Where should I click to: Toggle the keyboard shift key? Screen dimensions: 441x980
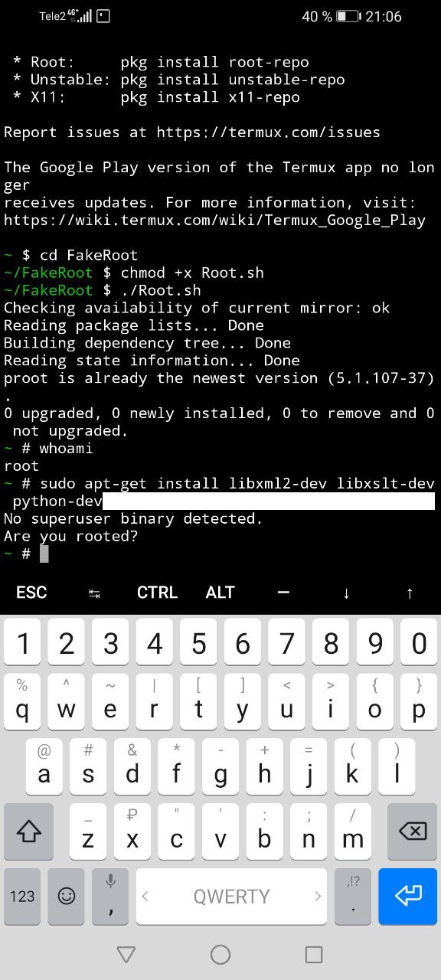coord(28,831)
